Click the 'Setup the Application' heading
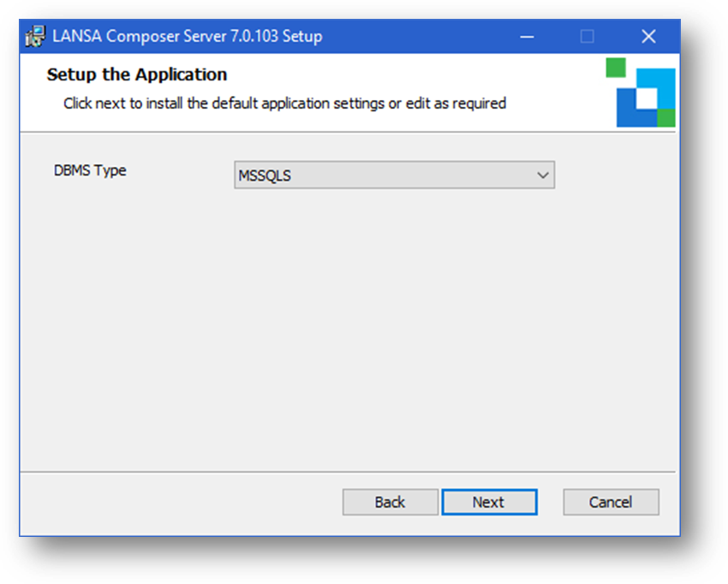 pos(137,74)
